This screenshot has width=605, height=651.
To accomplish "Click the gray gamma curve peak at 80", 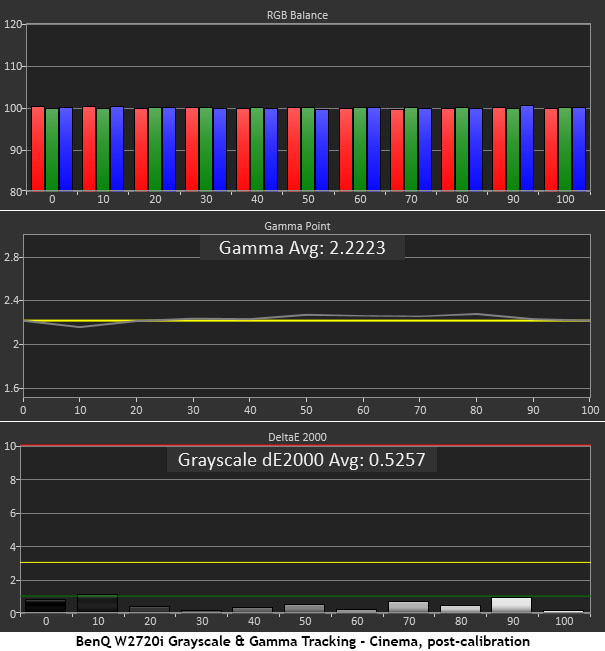I will [477, 314].
